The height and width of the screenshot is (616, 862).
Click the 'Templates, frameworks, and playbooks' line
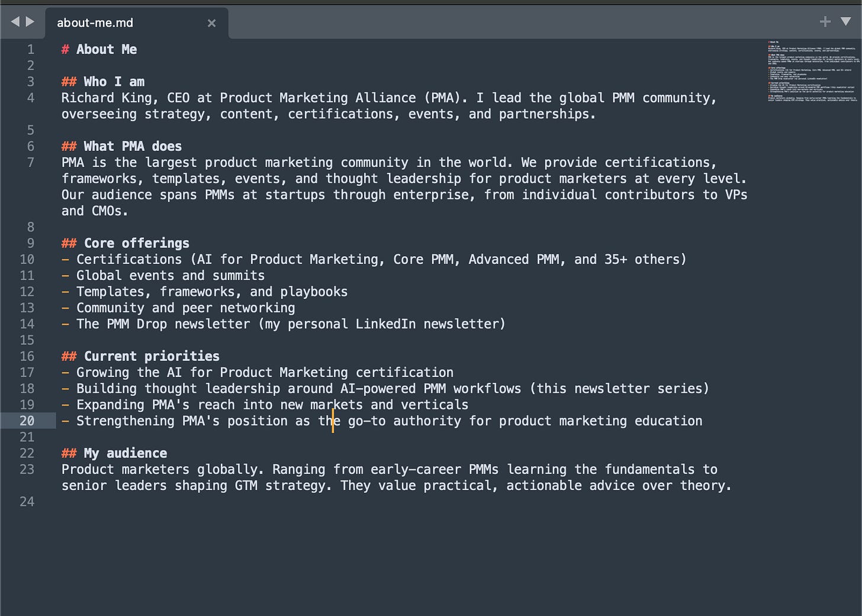(204, 292)
